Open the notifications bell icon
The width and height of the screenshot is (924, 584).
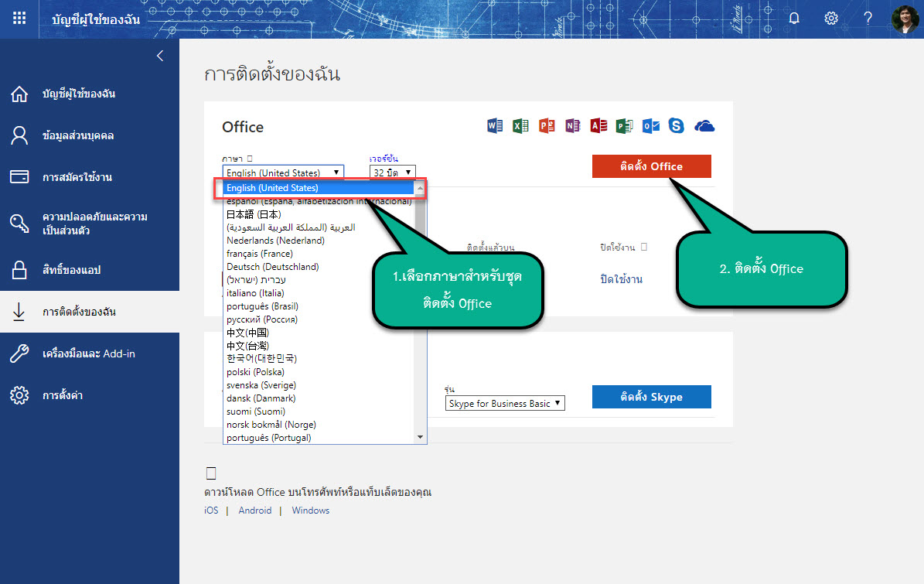click(794, 19)
